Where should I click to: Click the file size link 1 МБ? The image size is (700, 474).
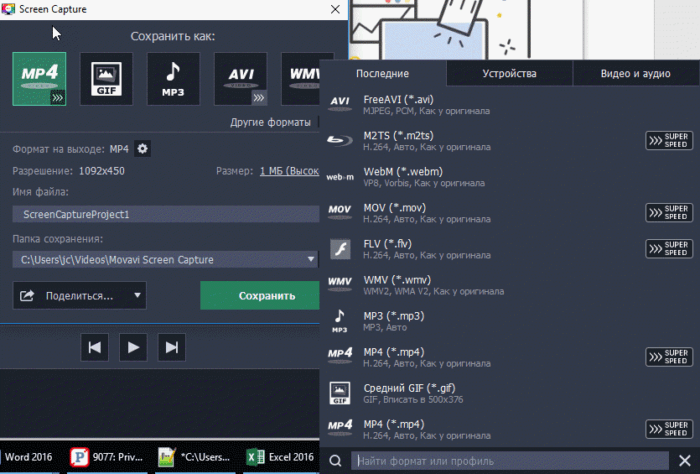click(289, 171)
